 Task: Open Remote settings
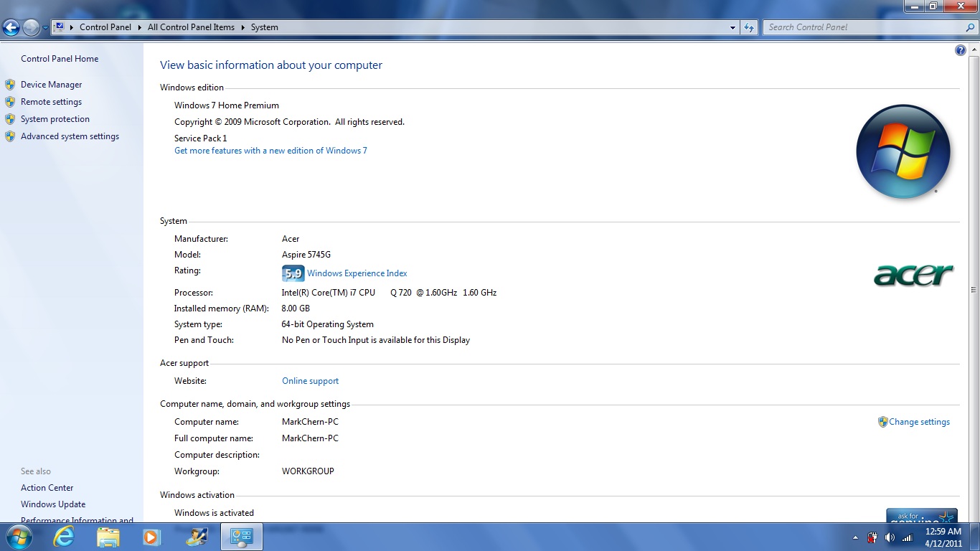[51, 102]
